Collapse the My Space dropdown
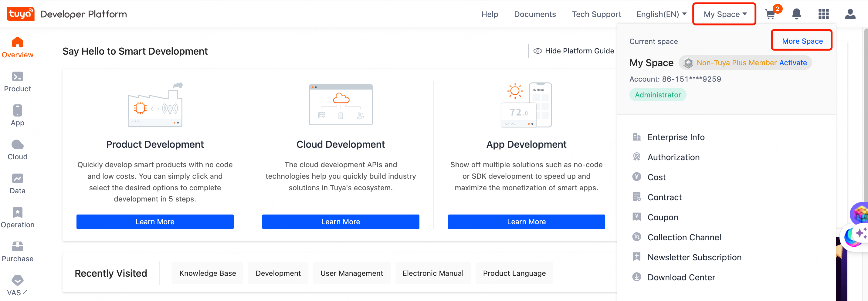Screen dimensions: 868x301 coord(724,14)
